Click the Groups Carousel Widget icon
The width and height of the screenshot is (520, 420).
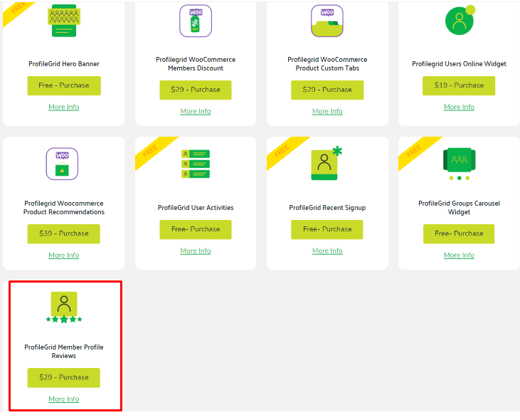460,164
